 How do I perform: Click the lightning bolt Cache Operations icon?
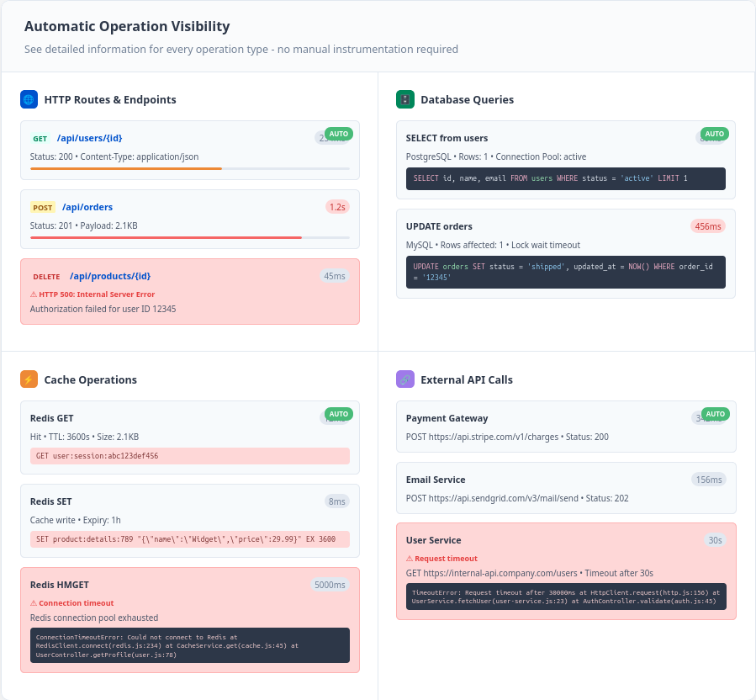pyautogui.click(x=29, y=379)
